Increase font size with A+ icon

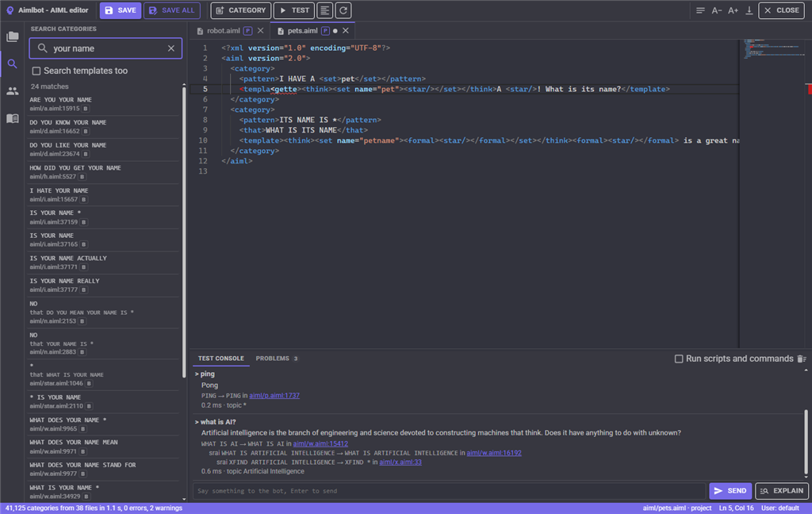(733, 10)
